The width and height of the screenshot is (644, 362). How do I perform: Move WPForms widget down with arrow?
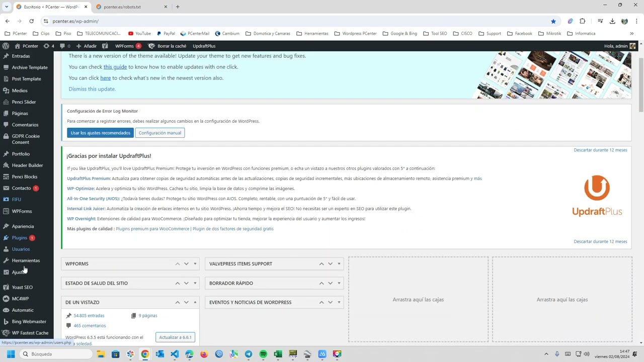pos(186,264)
